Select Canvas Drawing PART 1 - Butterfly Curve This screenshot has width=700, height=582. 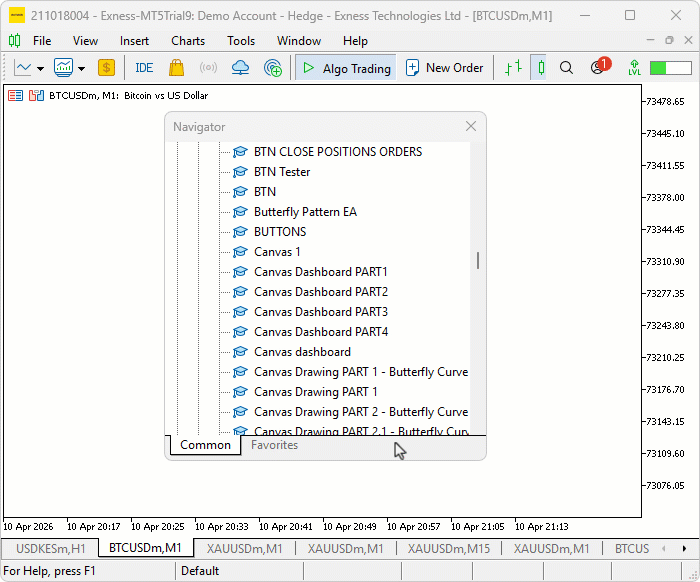361,372
